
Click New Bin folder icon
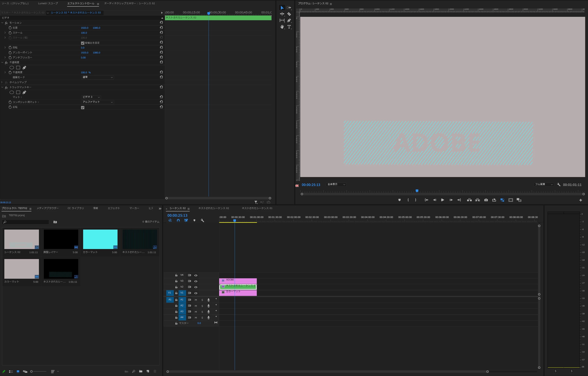pyautogui.click(x=141, y=371)
